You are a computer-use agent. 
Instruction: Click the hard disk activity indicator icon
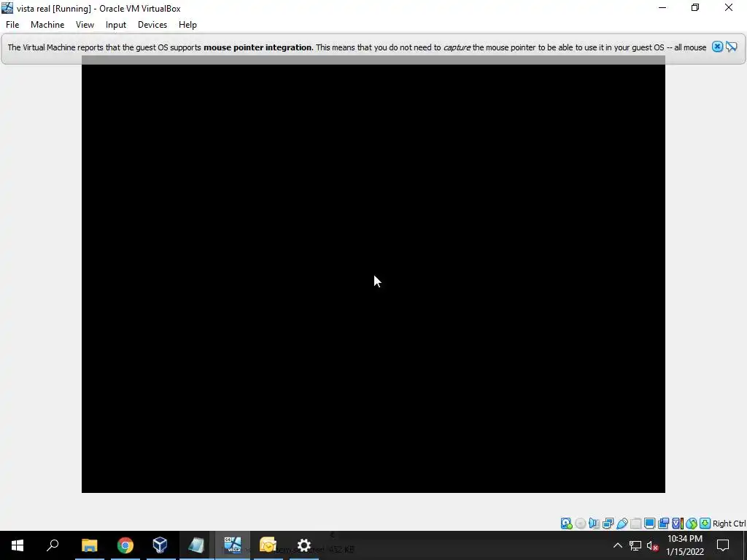pyautogui.click(x=566, y=524)
